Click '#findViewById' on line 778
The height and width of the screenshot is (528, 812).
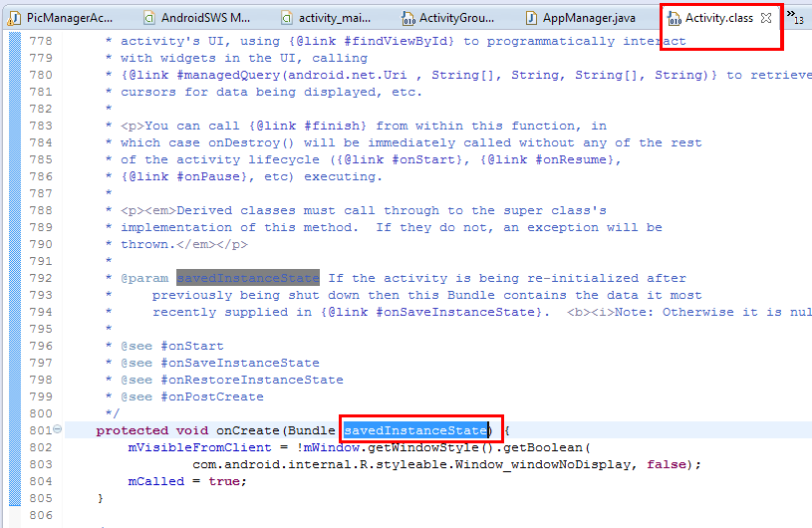[399, 41]
